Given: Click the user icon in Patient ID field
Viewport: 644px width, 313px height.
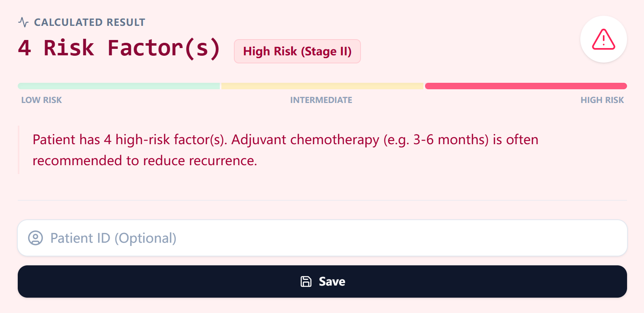Looking at the screenshot, I should click(x=35, y=238).
